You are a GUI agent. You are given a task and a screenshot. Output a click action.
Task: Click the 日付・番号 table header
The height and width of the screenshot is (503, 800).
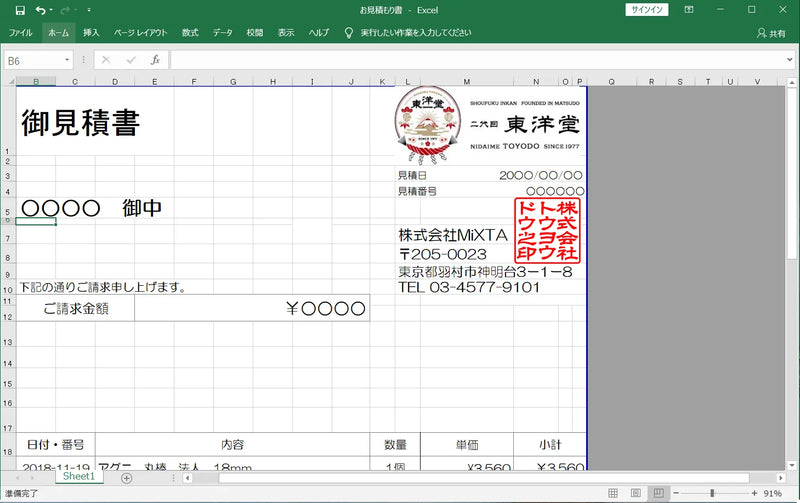(56, 445)
